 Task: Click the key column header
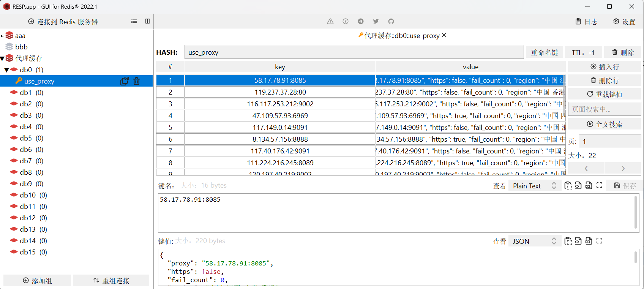point(280,67)
